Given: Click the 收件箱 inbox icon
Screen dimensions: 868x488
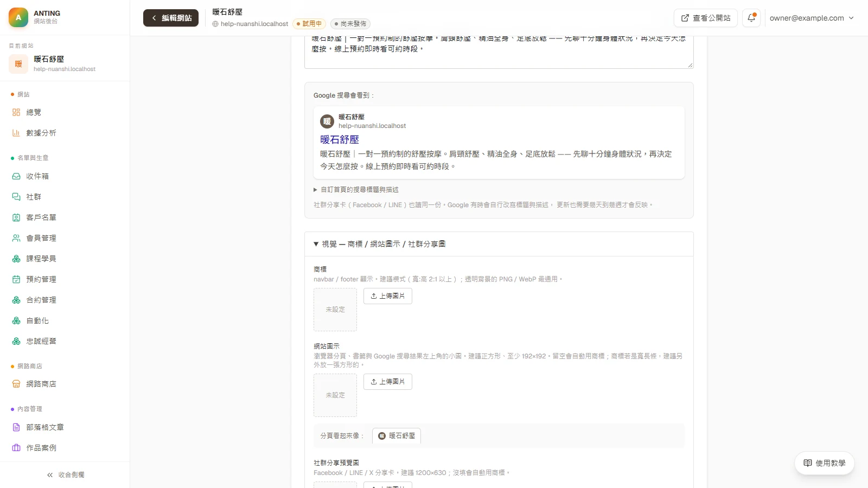Looking at the screenshot, I should (x=16, y=176).
